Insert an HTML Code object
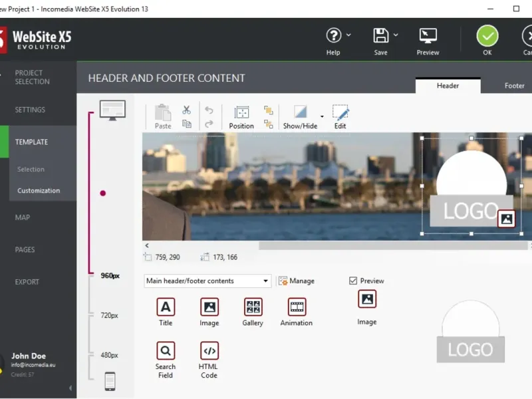The height and width of the screenshot is (399, 532). [209, 360]
